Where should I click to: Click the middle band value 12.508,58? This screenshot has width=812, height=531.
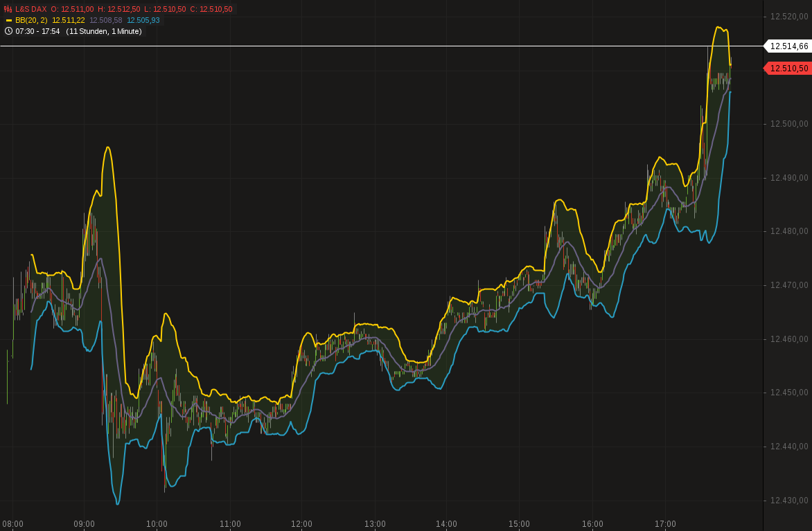105,20
